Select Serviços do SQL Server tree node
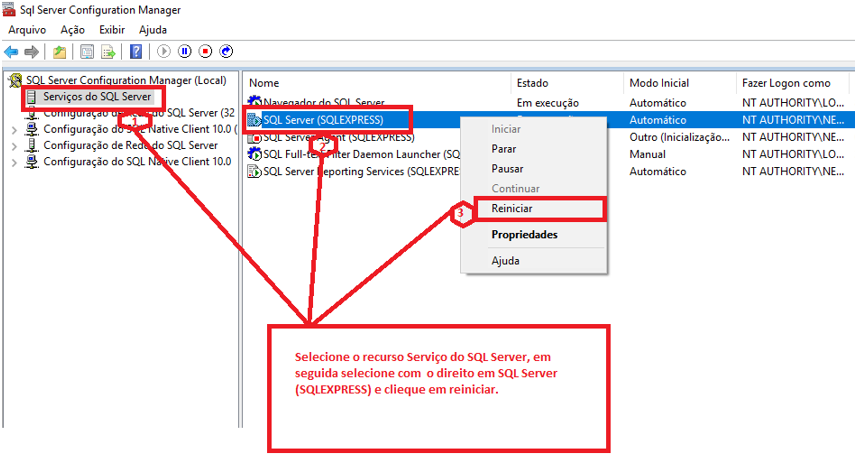Image resolution: width=855 pixels, height=472 pixels. [97, 97]
